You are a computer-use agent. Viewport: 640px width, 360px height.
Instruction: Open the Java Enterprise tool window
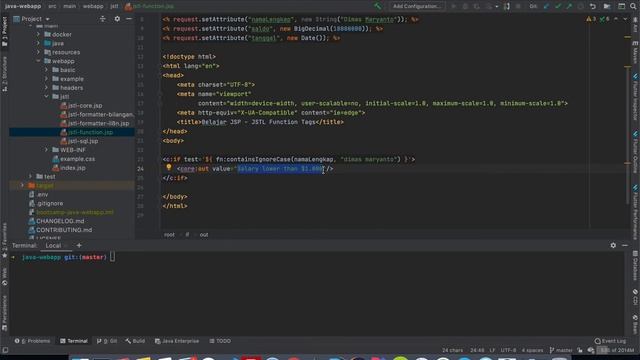[x=177, y=341]
